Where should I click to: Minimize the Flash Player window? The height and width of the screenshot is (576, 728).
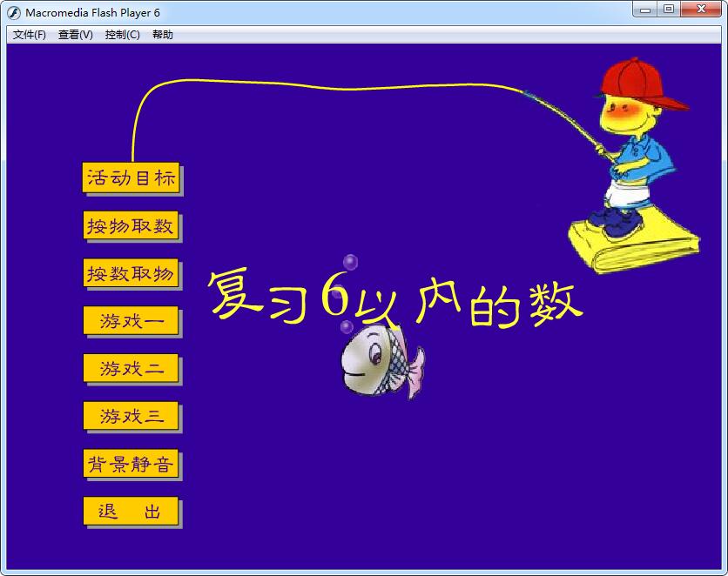645,10
